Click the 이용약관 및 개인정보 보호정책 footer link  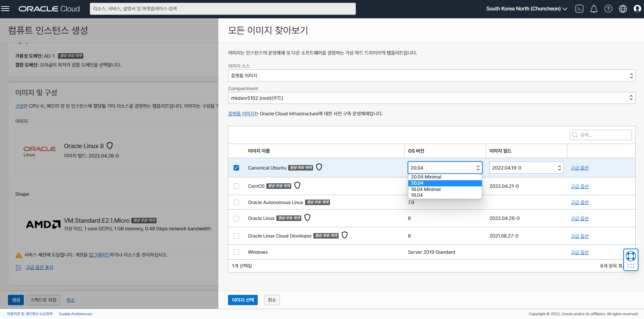pyautogui.click(x=30, y=314)
